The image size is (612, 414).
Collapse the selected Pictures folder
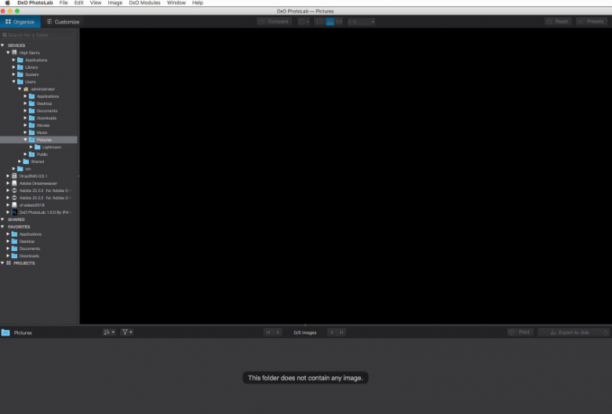[25, 140]
